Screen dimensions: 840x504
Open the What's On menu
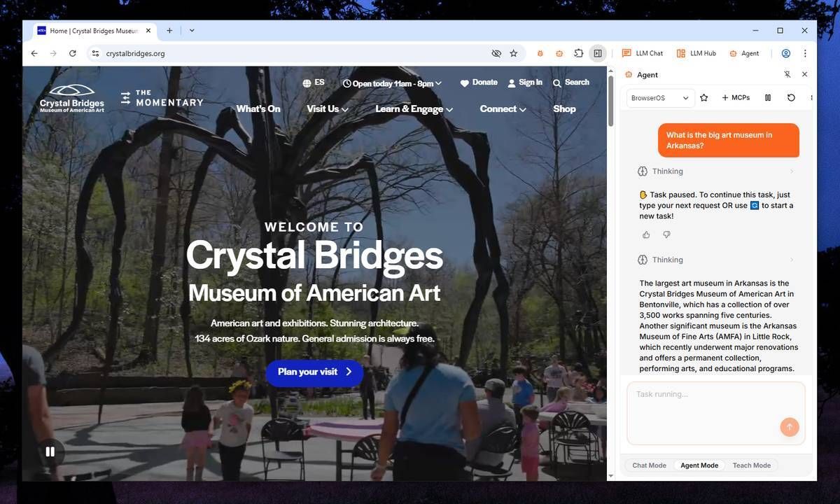tap(258, 108)
